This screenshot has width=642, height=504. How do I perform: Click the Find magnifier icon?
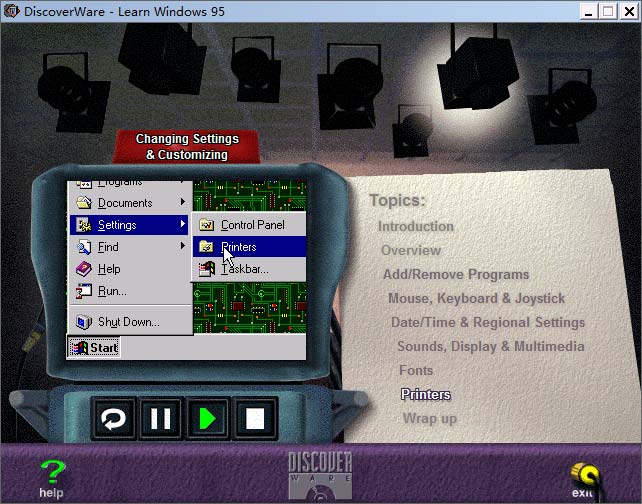point(84,247)
